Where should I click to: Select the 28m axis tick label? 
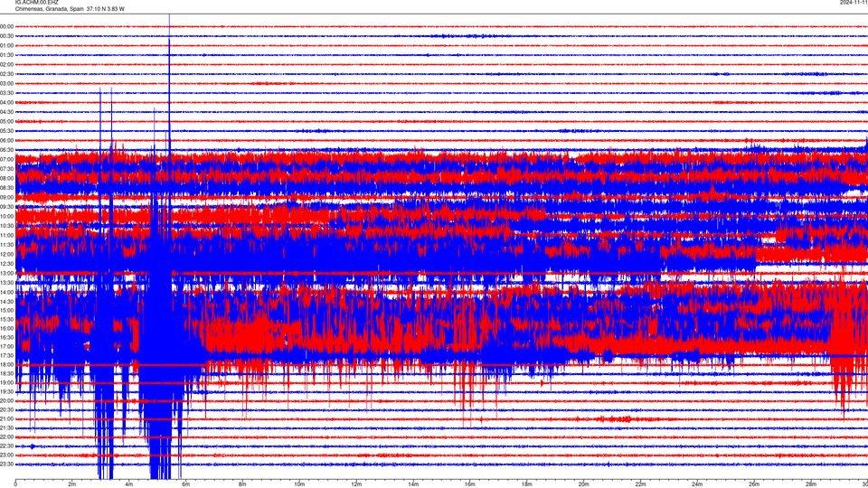click(x=811, y=484)
